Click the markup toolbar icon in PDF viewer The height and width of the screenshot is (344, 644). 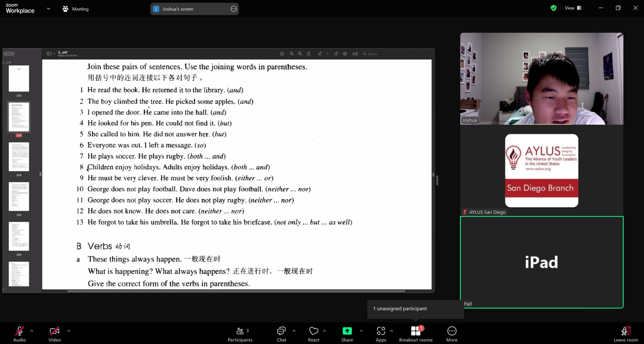pyautogui.click(x=345, y=54)
